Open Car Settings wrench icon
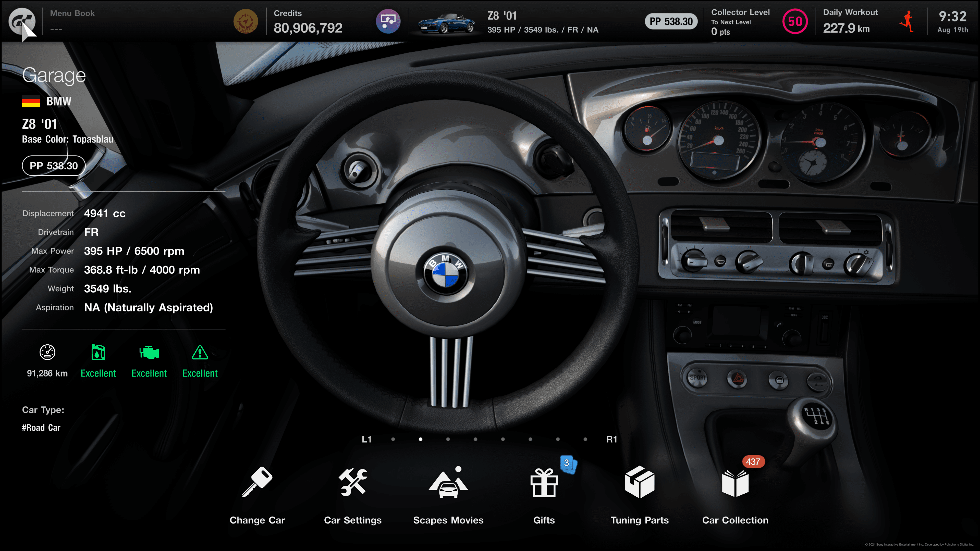 pyautogui.click(x=353, y=482)
